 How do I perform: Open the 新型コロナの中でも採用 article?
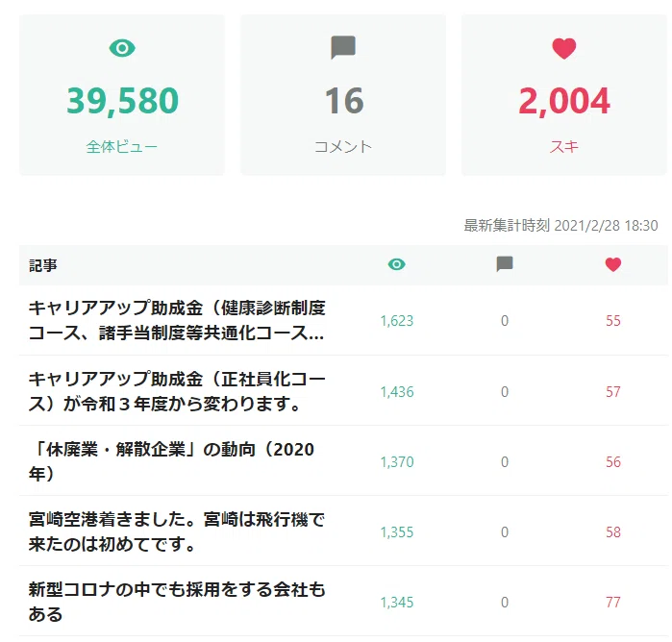177,602
